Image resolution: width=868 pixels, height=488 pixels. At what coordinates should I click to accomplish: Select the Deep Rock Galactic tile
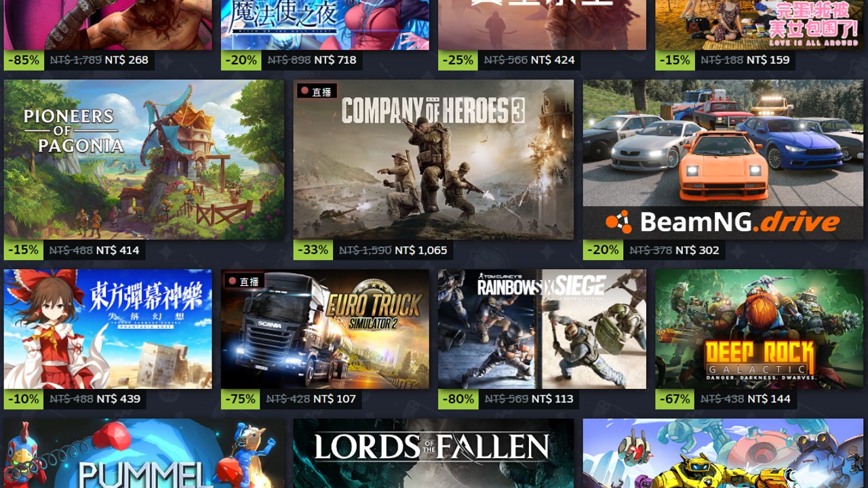click(x=759, y=329)
